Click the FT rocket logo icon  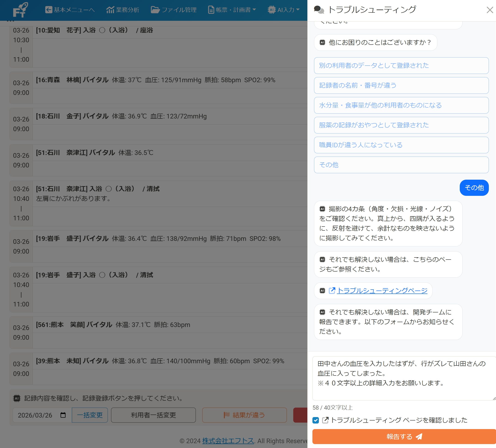click(x=20, y=10)
